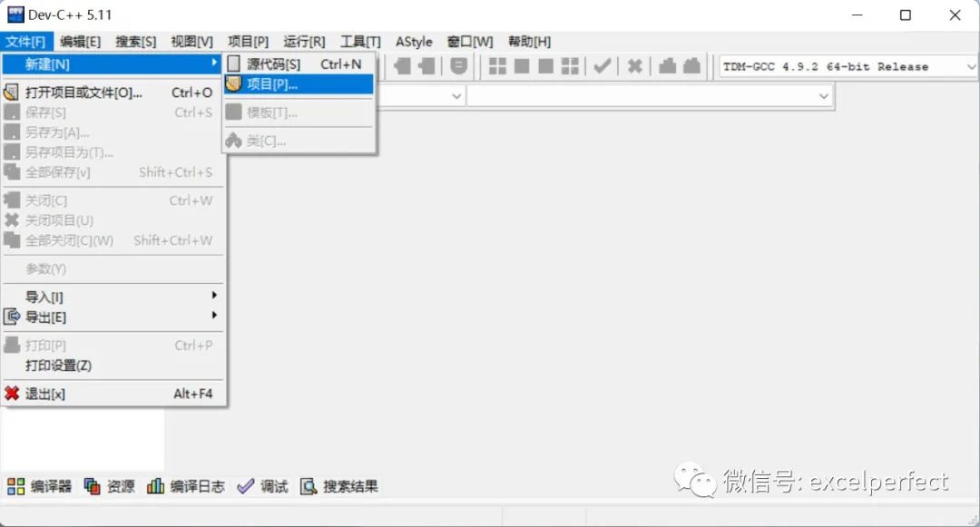Expand the 导出[E] export submenu
This screenshot has height=527, width=980.
[x=113, y=317]
